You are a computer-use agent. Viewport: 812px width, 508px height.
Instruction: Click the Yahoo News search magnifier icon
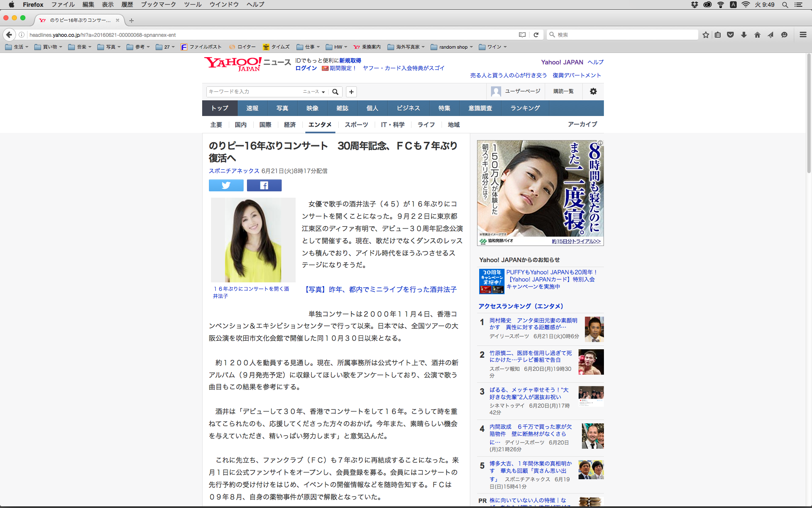point(335,92)
